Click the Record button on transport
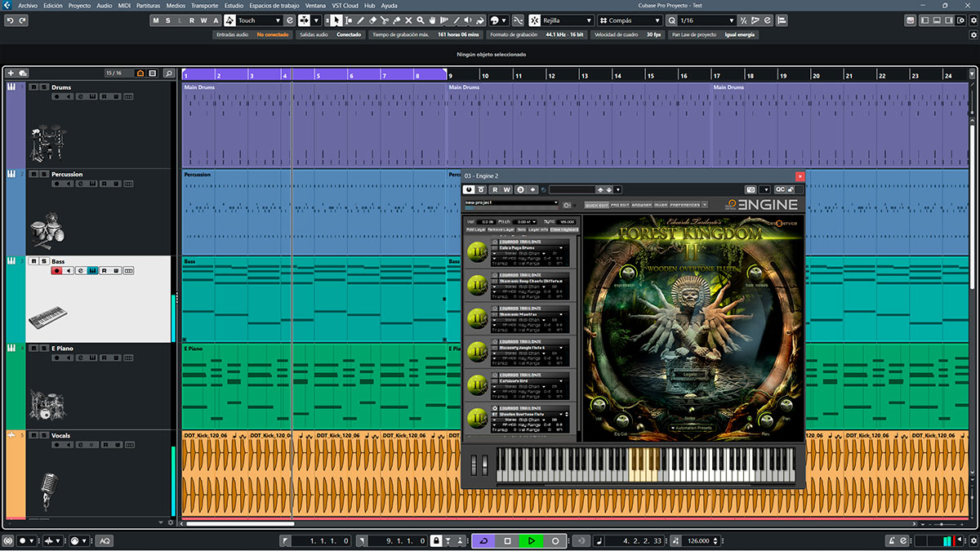Viewport: 980px width, 551px height. [555, 540]
